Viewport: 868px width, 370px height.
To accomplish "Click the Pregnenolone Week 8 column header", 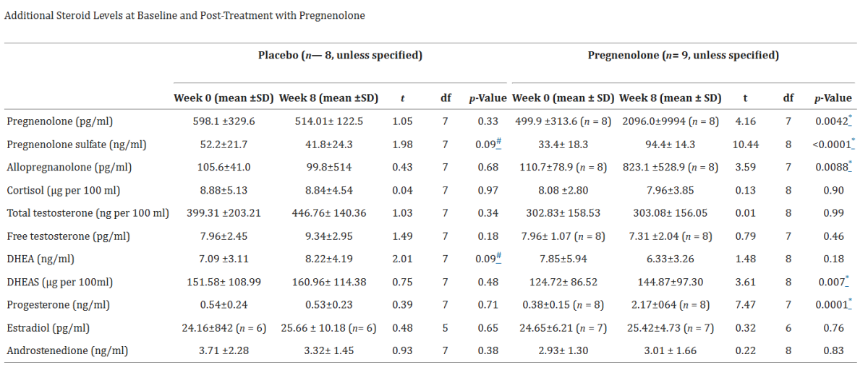I will pyautogui.click(x=671, y=98).
